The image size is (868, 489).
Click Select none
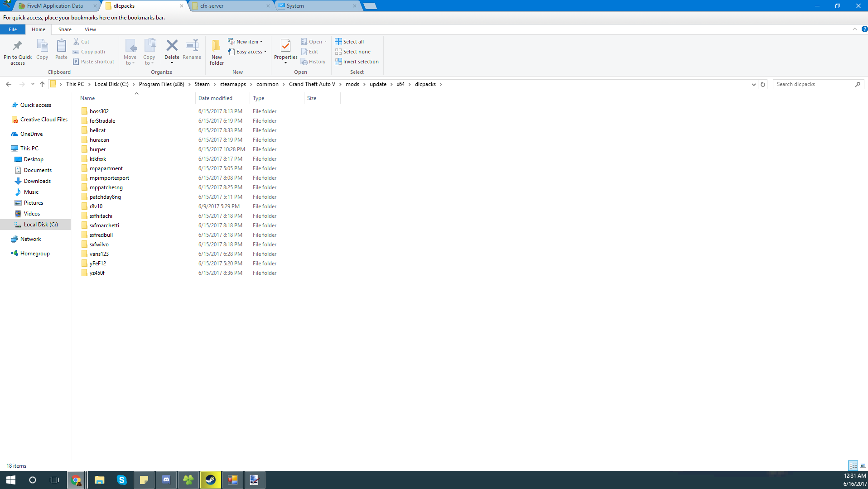353,52
